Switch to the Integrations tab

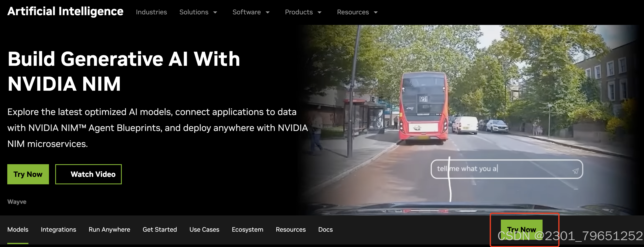58,230
